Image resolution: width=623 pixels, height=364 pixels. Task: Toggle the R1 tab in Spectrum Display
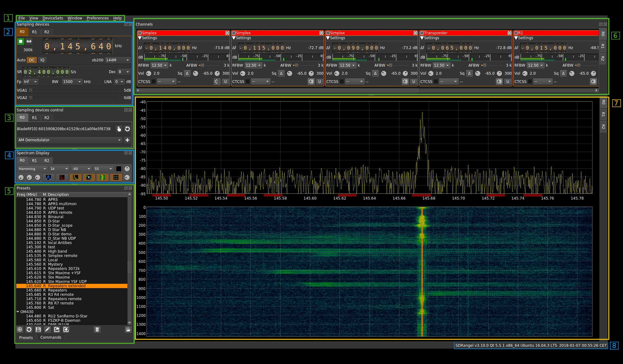click(34, 160)
